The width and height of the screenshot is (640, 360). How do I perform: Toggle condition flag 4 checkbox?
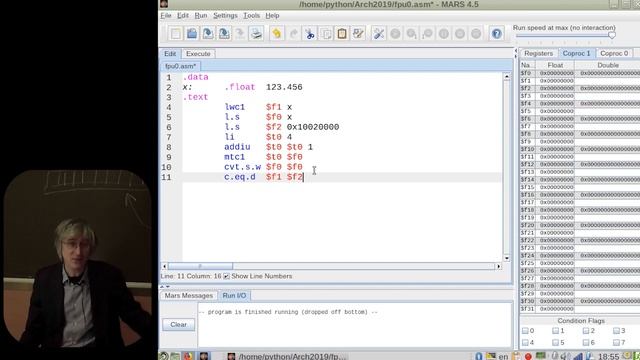click(x=525, y=342)
